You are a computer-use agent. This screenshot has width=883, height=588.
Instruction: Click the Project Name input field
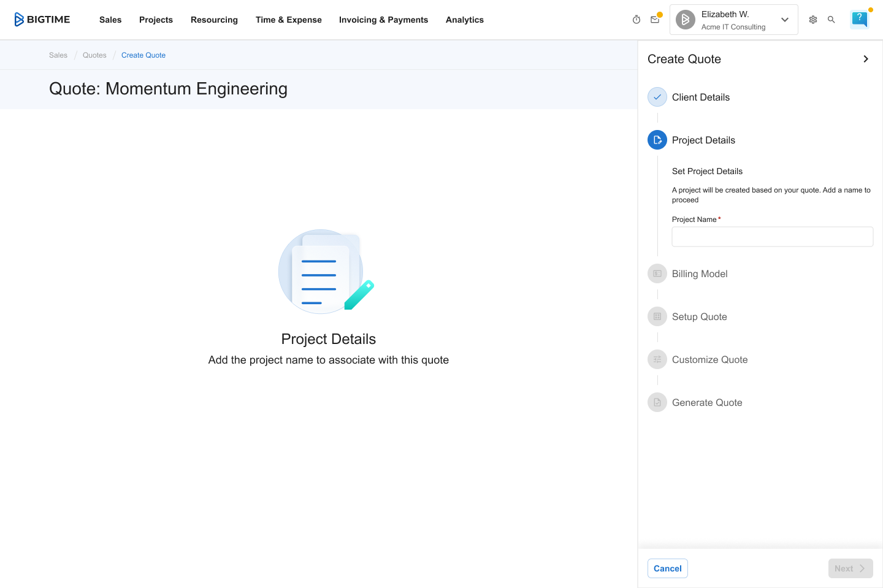tap(772, 237)
